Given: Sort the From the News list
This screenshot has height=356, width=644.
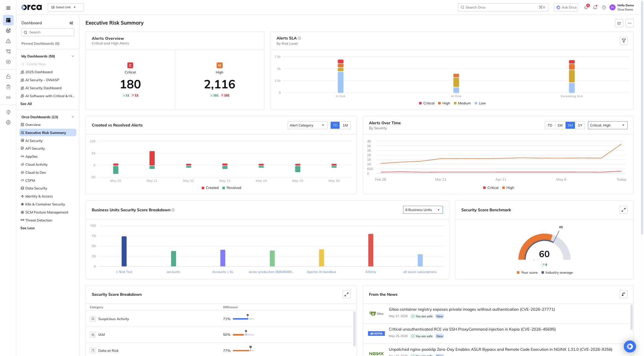Looking at the screenshot, I should point(624,294).
